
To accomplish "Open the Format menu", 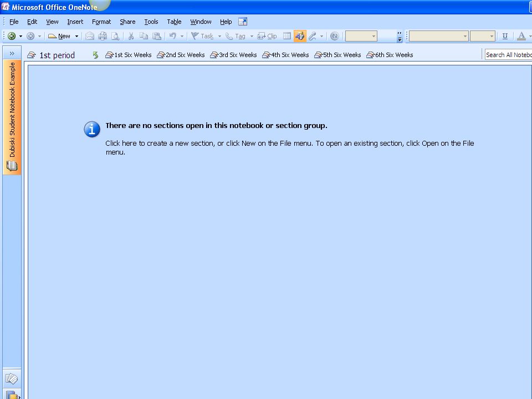I will coord(101,22).
